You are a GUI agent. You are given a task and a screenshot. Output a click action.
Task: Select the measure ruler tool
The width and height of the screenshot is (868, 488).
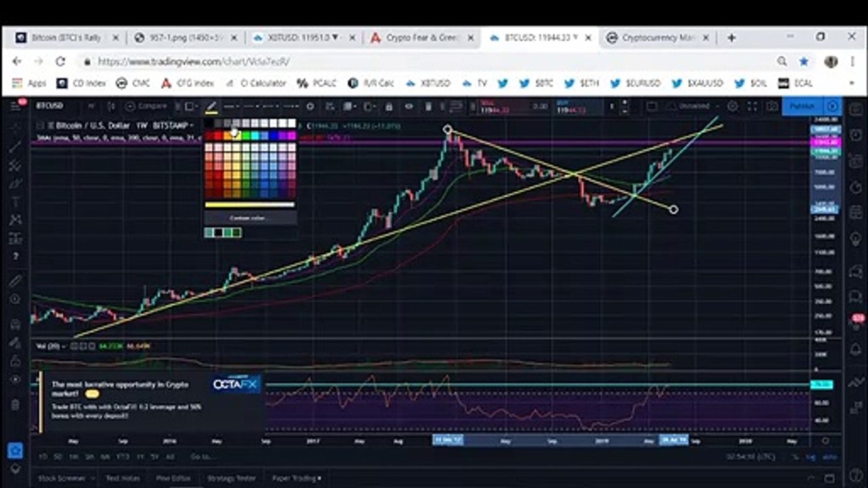16,281
